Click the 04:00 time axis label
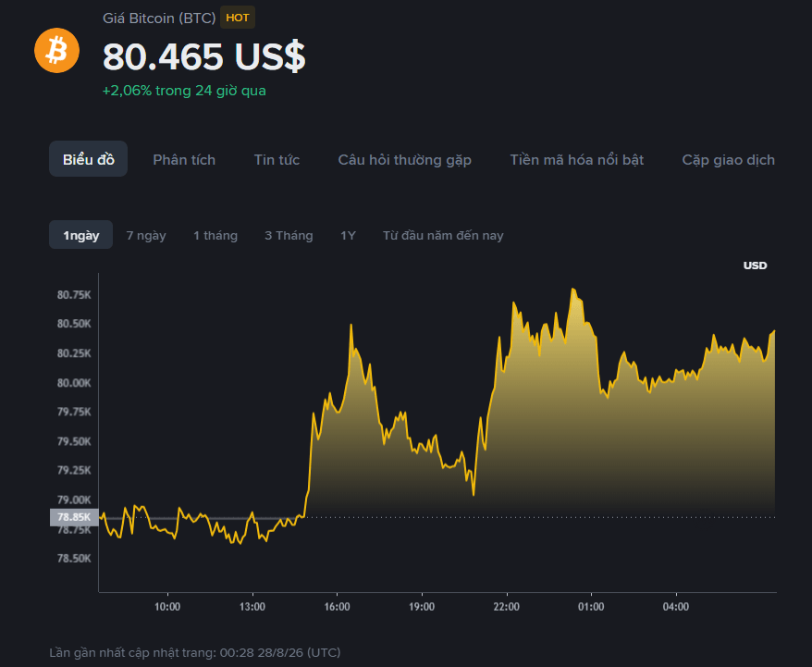 (x=676, y=607)
